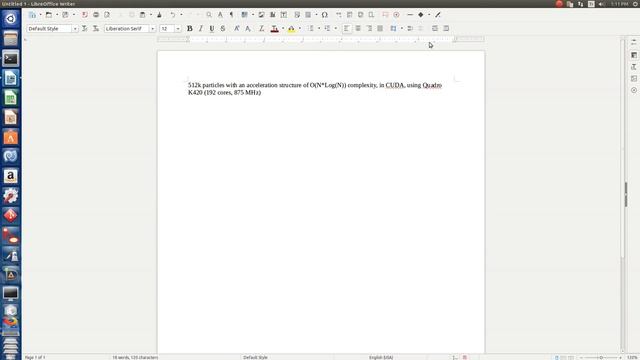Activate Clone Formatting paintbrush
This screenshot has width=640, height=360.
[159, 15]
